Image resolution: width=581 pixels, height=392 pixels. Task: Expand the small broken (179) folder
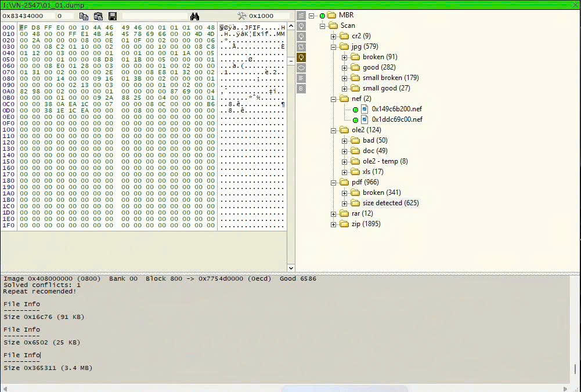(345, 78)
